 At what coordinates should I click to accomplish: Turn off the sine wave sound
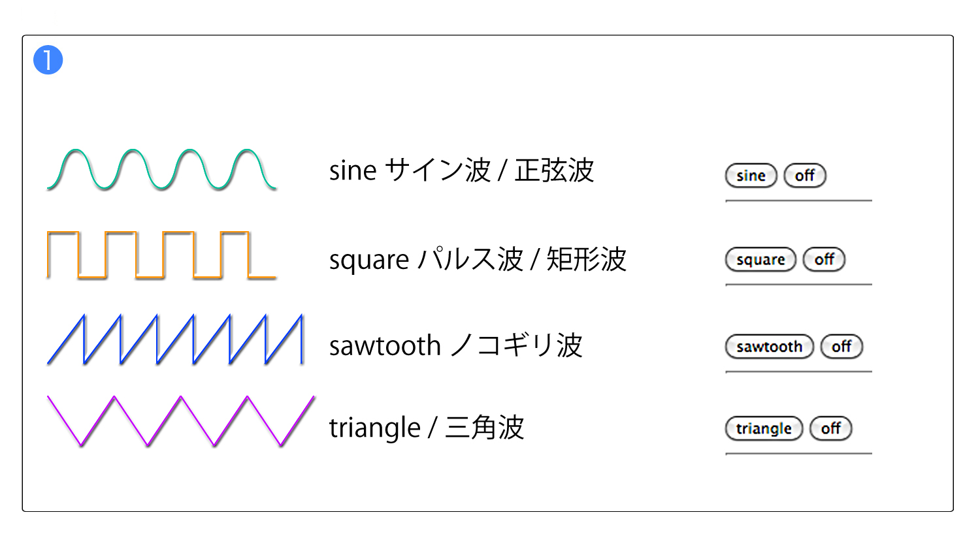tap(805, 175)
